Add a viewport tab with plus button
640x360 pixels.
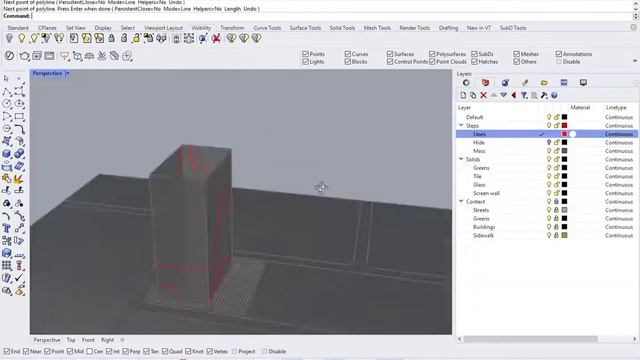click(122, 340)
